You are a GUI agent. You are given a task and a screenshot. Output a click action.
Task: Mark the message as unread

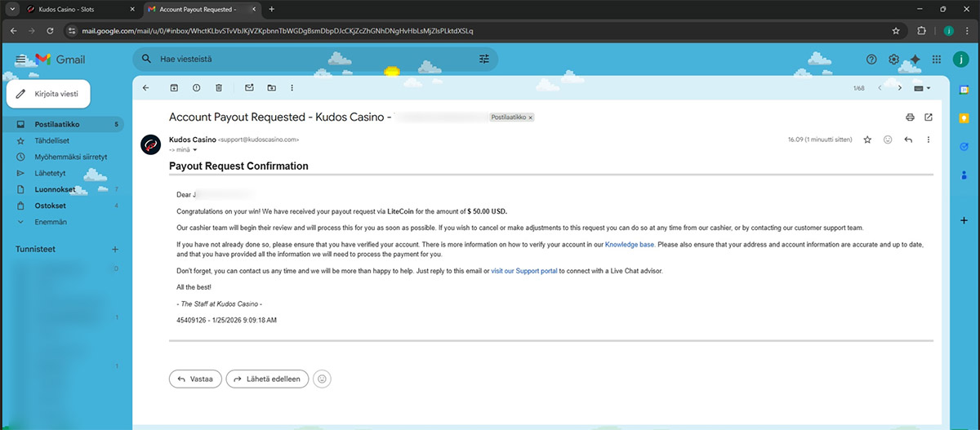point(249,87)
